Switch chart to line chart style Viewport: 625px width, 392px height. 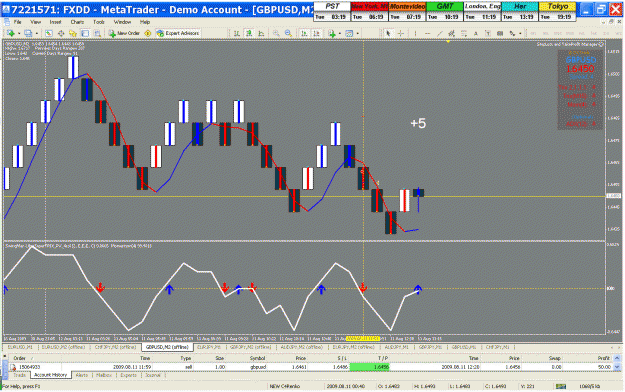pos(261,33)
